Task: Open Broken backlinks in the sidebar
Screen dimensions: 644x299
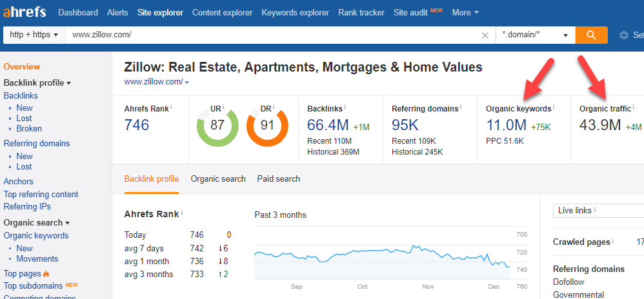Action: [29, 128]
